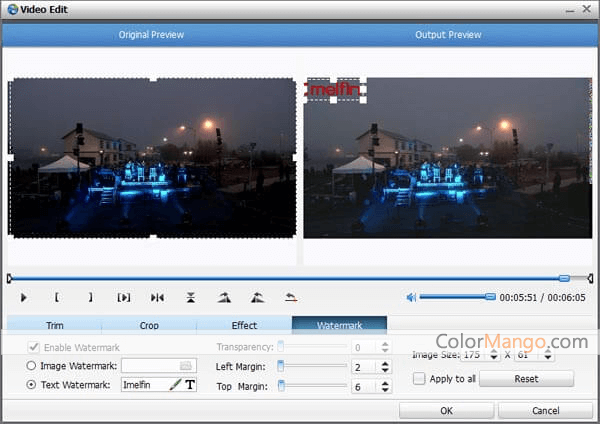Open the text watermark color pencil

(x=175, y=385)
